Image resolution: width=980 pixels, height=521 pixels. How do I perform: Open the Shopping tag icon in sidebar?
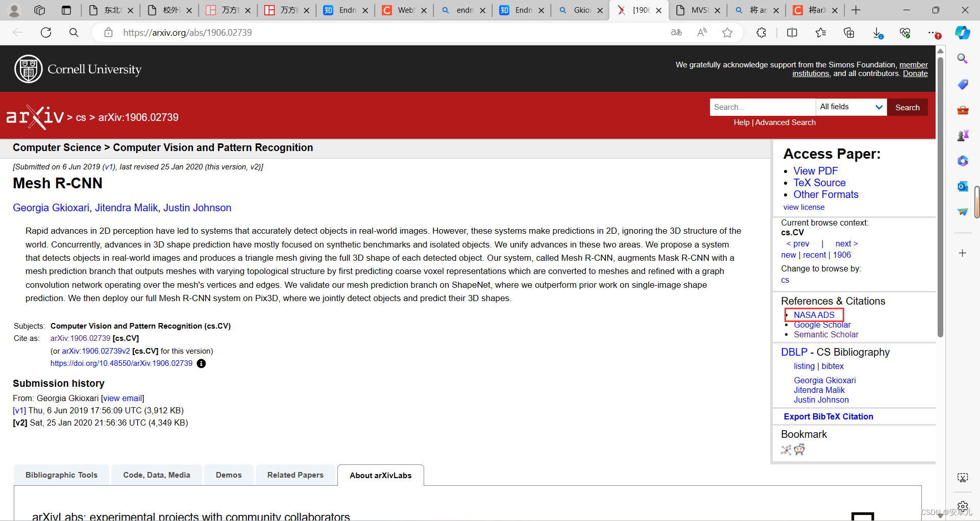[x=963, y=84]
